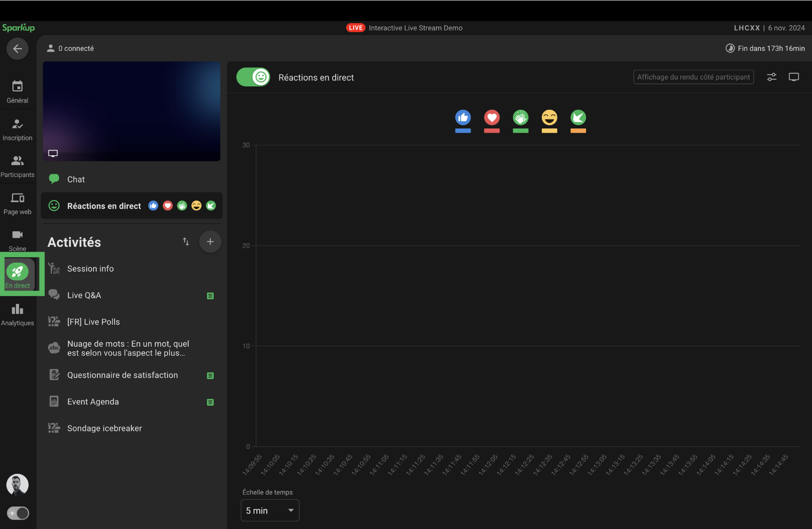The height and width of the screenshot is (529, 812).
Task: Click the live stream video preview thumbnail
Action: 132,111
